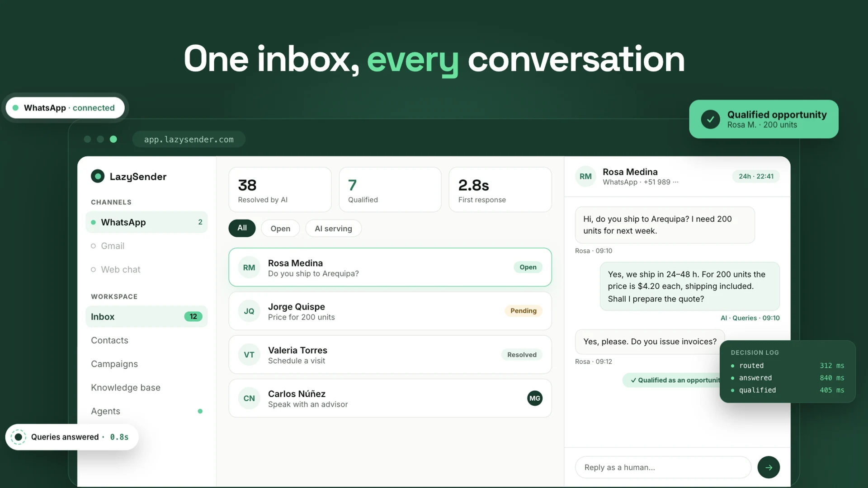Image resolution: width=868 pixels, height=488 pixels.
Task: Click the answered entry in Decision log
Action: [788, 378]
